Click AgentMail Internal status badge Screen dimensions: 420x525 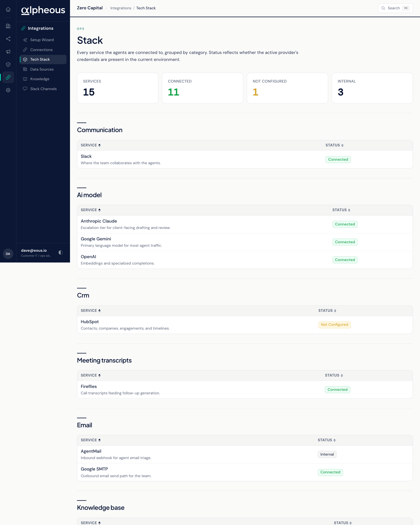[x=327, y=454]
